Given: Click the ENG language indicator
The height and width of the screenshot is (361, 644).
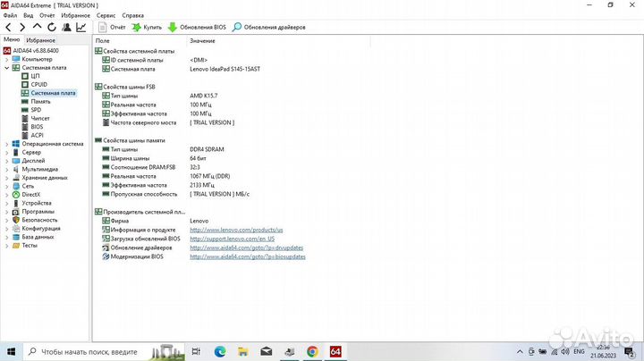Looking at the screenshot, I should coord(579,351).
